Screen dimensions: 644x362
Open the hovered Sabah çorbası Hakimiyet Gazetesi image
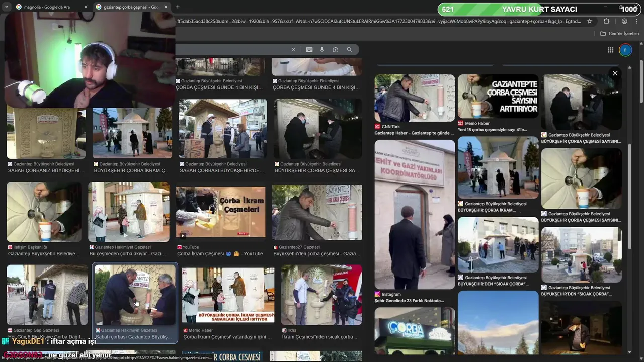(135, 295)
